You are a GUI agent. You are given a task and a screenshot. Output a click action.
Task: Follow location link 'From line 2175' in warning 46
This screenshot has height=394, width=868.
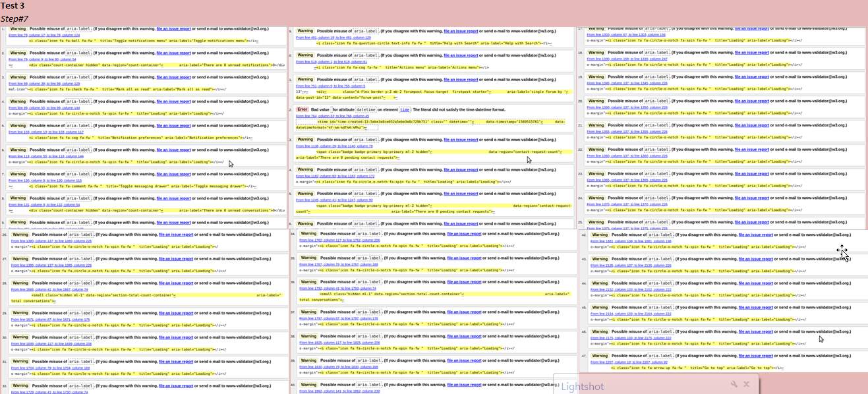pos(631,337)
